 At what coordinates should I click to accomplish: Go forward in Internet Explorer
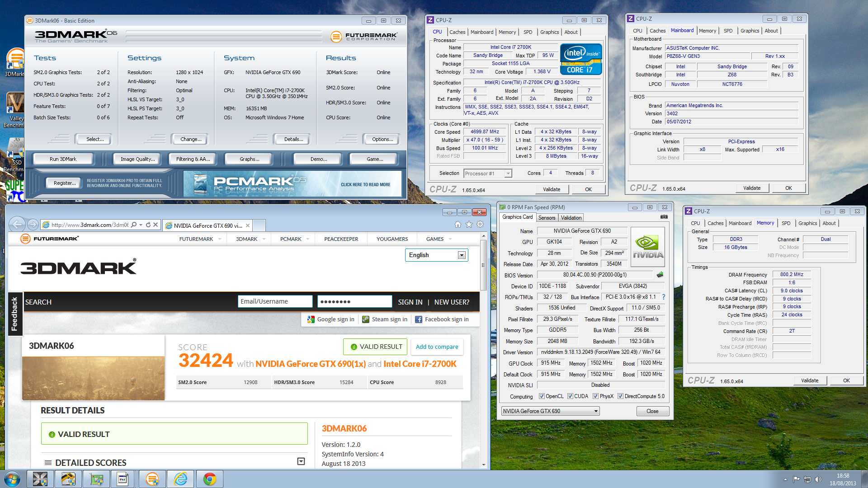coord(33,224)
